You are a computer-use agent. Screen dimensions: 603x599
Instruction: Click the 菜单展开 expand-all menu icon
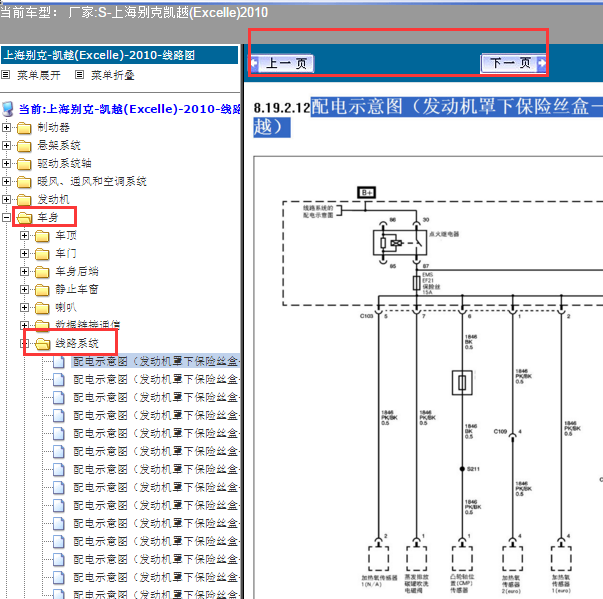click(x=6, y=75)
